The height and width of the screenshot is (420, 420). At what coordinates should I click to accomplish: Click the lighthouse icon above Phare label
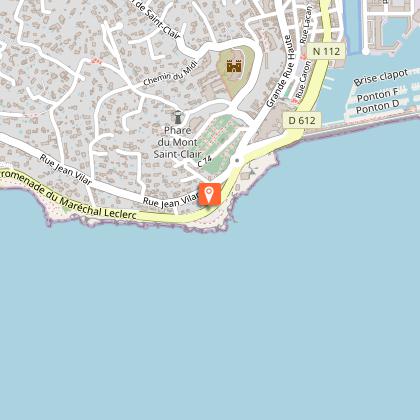tap(178, 117)
